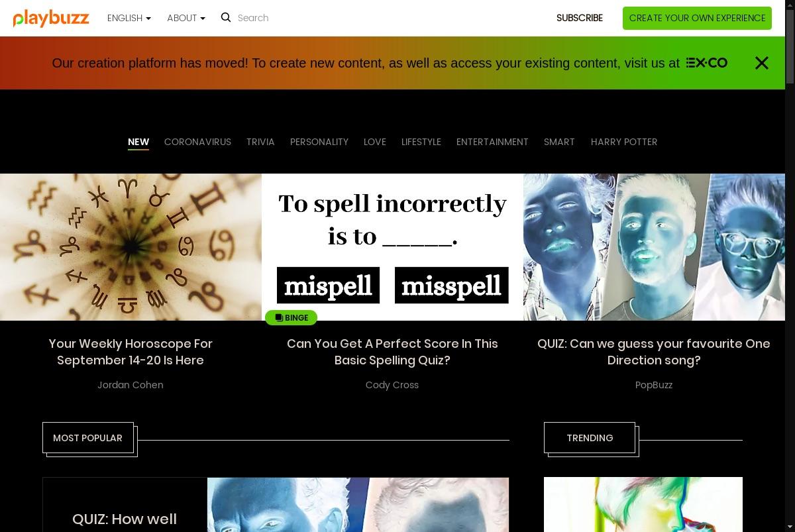Switch to the CORONAVIRUS tab
795x532 pixels.
(197, 142)
